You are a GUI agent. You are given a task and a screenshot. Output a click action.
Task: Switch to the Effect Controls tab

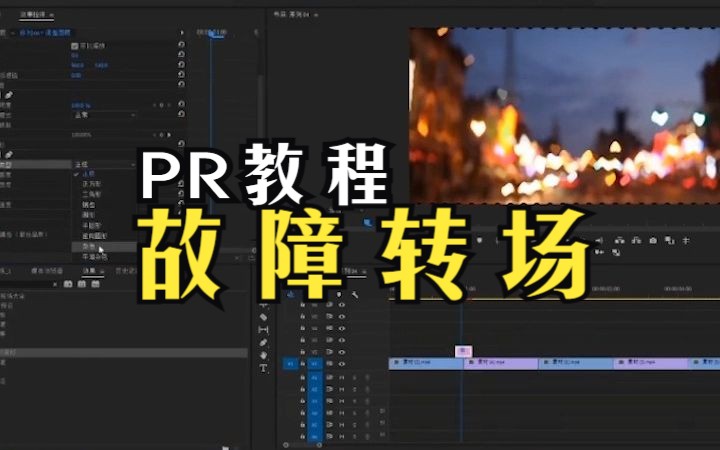point(35,15)
